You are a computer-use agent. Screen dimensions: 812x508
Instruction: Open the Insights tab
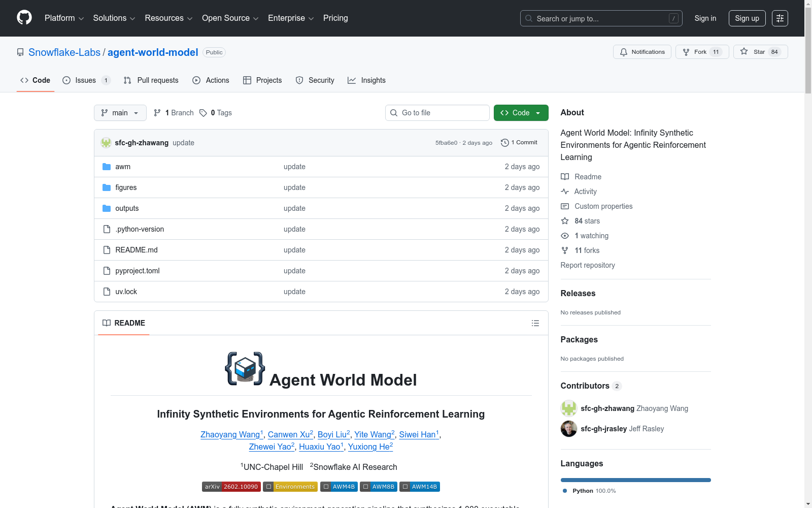click(366, 80)
